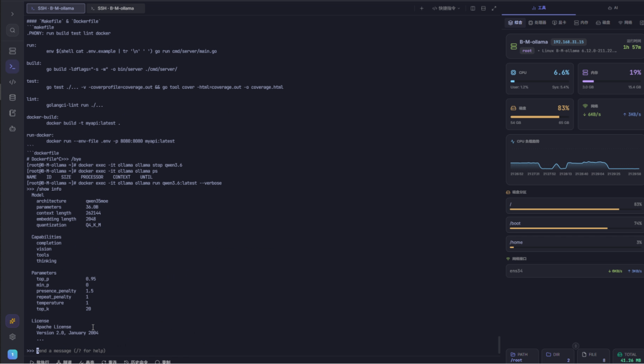This screenshot has width=644, height=364.
Task: Split the terminal horizontally with rows icon
Action: tap(484, 8)
